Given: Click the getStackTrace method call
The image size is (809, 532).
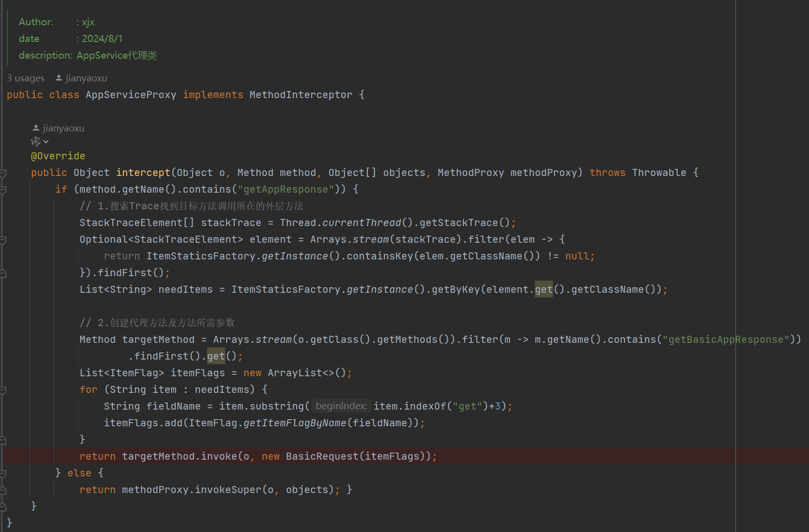Looking at the screenshot, I should click(459, 223).
